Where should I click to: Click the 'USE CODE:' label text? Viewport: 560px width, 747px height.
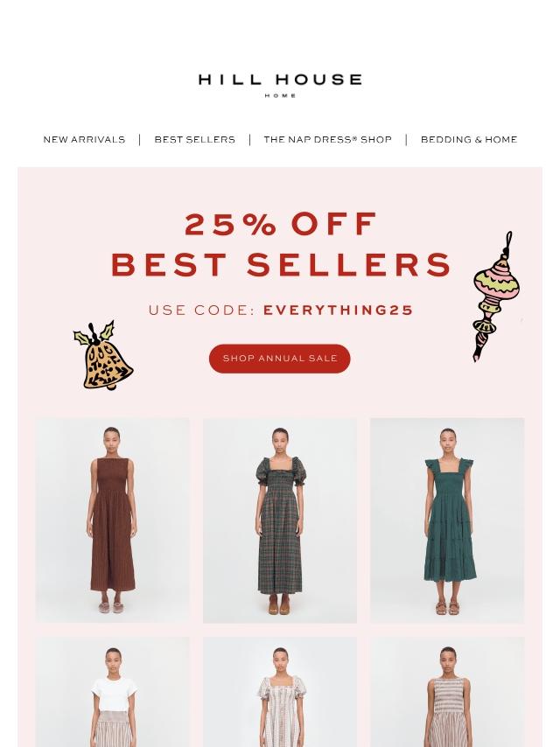202,311
